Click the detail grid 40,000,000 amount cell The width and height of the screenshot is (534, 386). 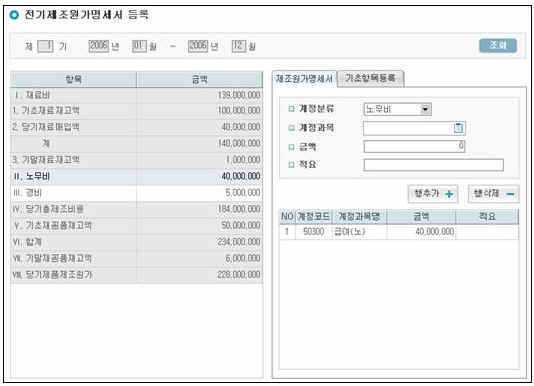pyautogui.click(x=421, y=232)
